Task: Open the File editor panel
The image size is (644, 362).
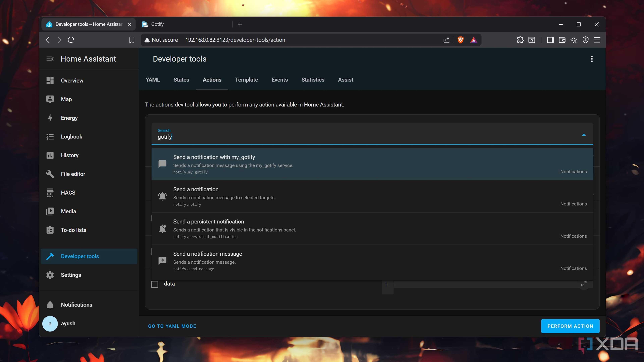Action: pos(89,174)
